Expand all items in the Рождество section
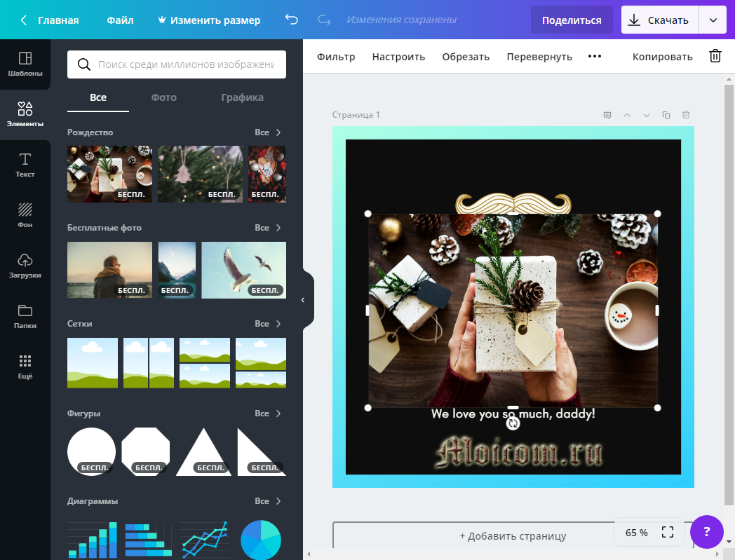 (268, 132)
